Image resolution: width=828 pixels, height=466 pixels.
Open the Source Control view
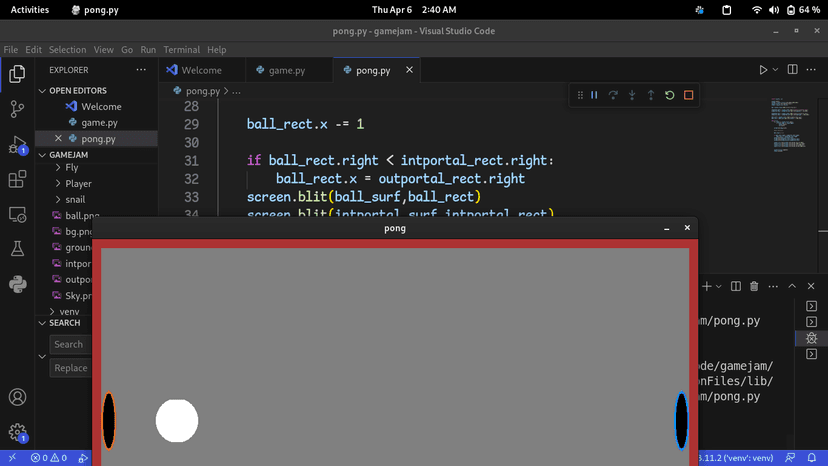[x=17, y=109]
